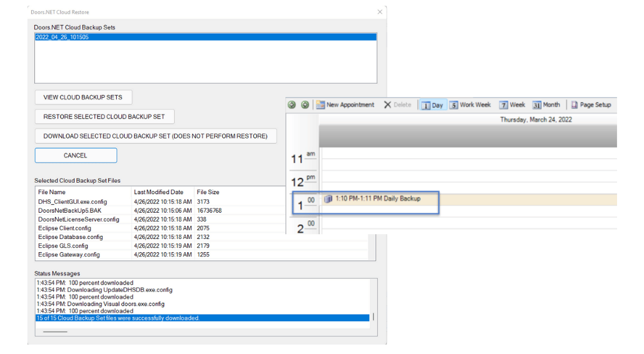Click Download Selected Cloud Backup Set button
Screen dimensions: 644x354
[x=156, y=136]
